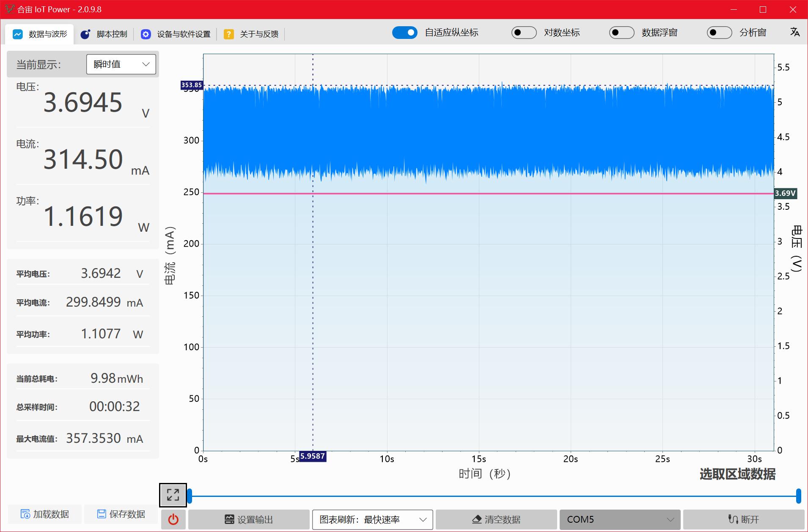Enable the 对数坐标 toggle

coord(524,33)
